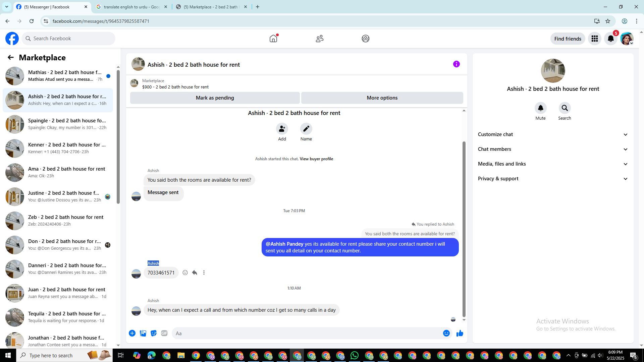This screenshot has width=644, height=362.
Task: Expand the Privacy & support section
Action: pyautogui.click(x=553, y=179)
